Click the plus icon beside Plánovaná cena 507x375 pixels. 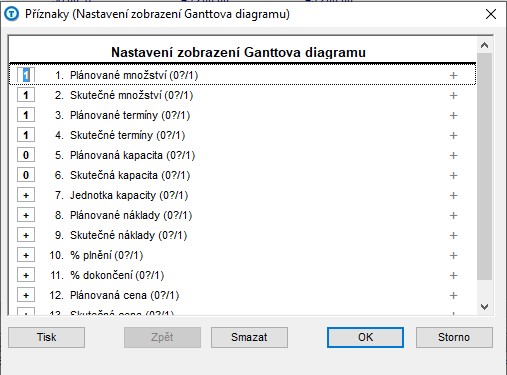coord(453,295)
